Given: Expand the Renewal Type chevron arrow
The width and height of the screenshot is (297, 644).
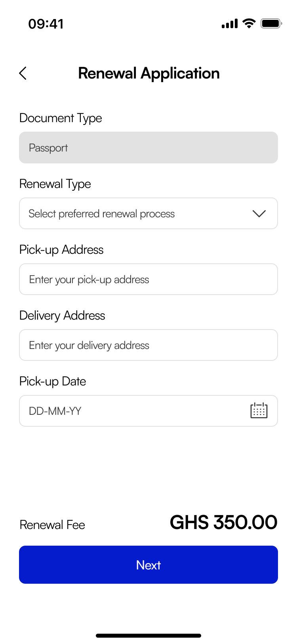Looking at the screenshot, I should pos(259,214).
